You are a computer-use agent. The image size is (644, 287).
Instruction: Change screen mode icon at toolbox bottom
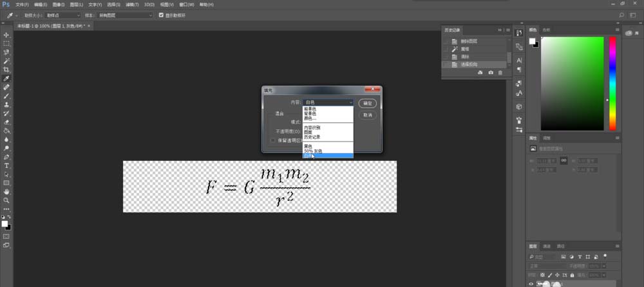point(6,245)
